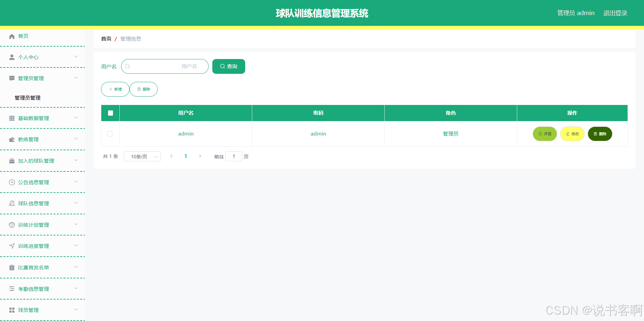
Task: Open 详情 for the admin row
Action: (545, 134)
